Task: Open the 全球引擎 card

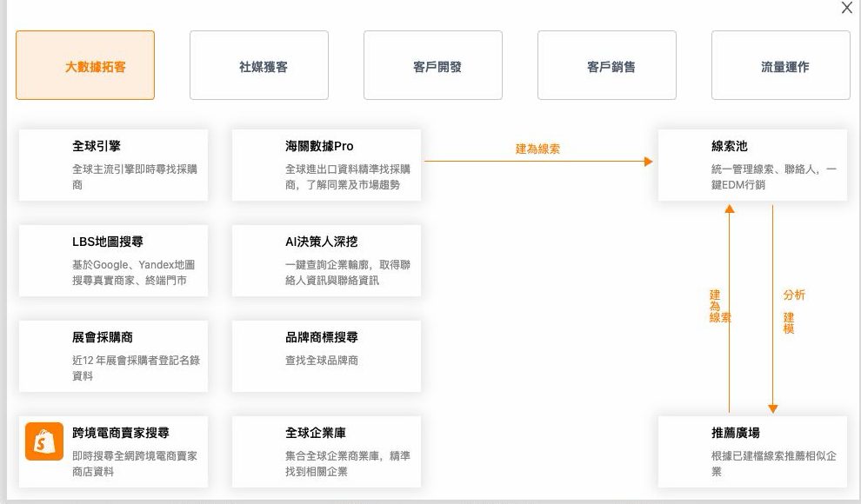Action: [x=114, y=165]
